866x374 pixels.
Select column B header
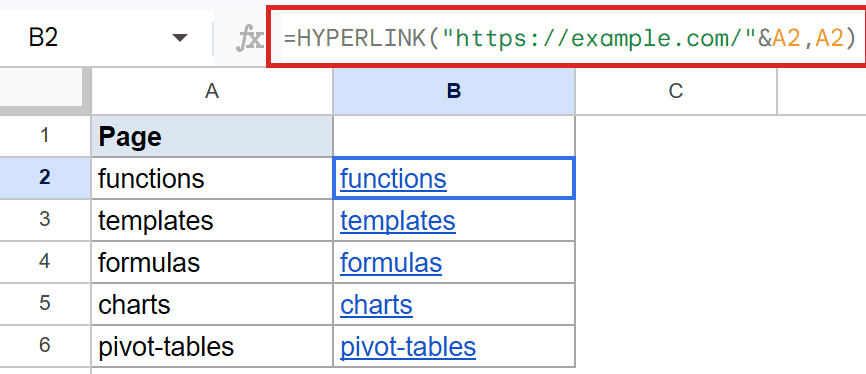coord(454,91)
